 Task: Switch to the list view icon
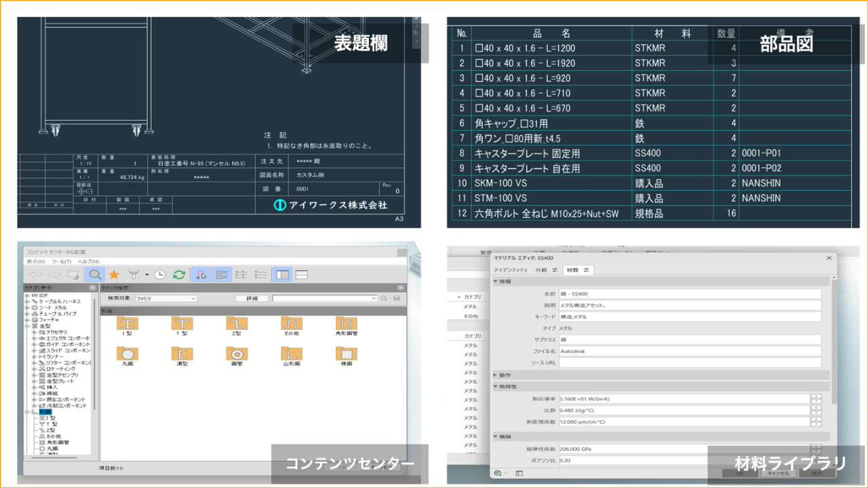[x=241, y=274]
